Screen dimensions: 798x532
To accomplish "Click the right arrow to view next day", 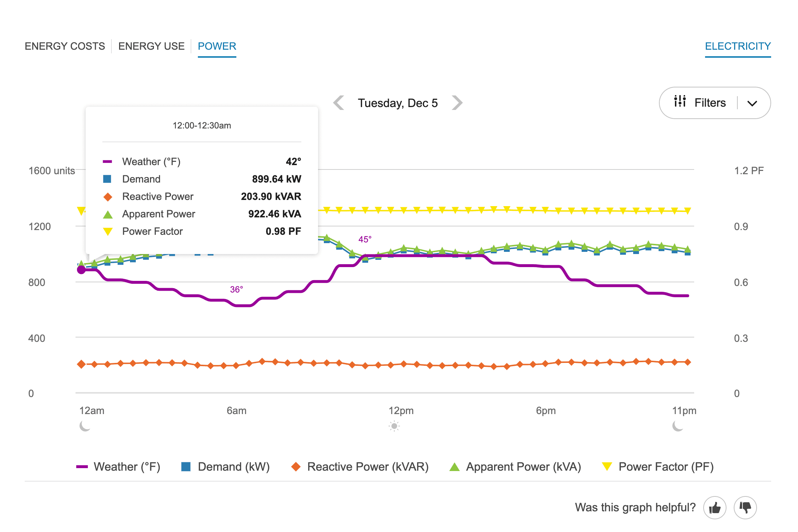I will click(458, 103).
